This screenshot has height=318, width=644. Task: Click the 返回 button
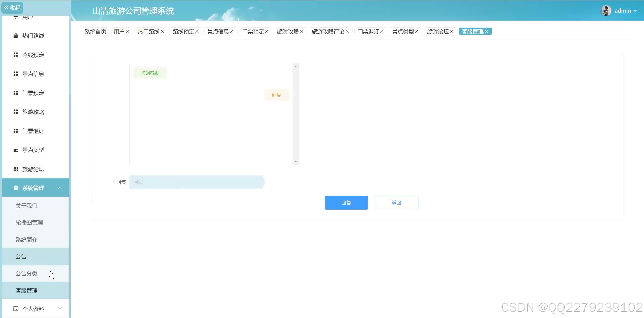396,203
